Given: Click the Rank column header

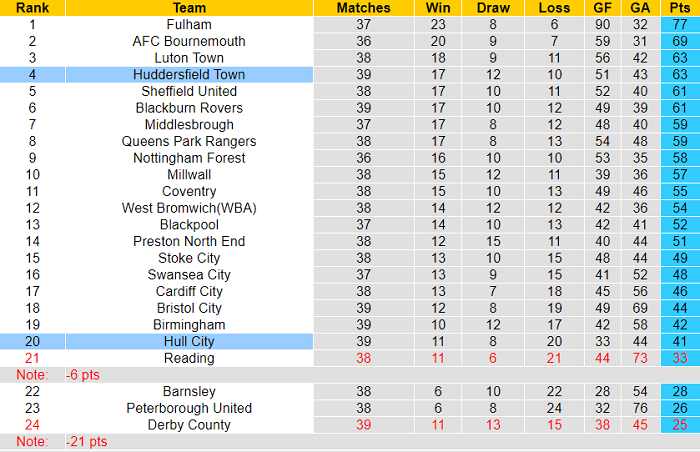Looking at the screenshot, I should coord(33,7).
